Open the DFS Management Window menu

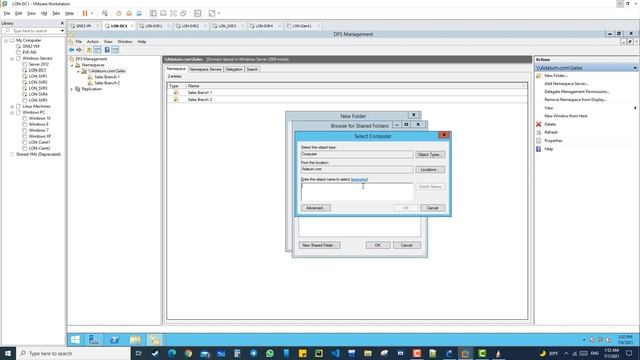point(125,42)
